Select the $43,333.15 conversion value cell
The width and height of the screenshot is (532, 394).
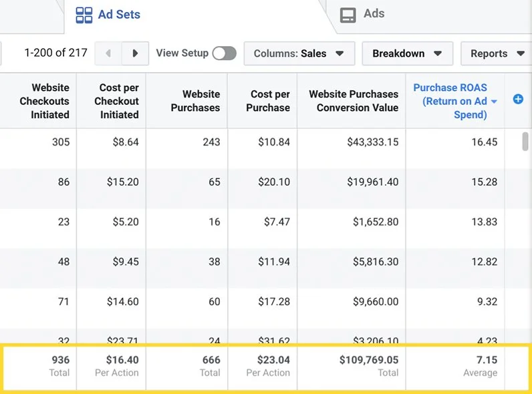pyautogui.click(x=372, y=142)
